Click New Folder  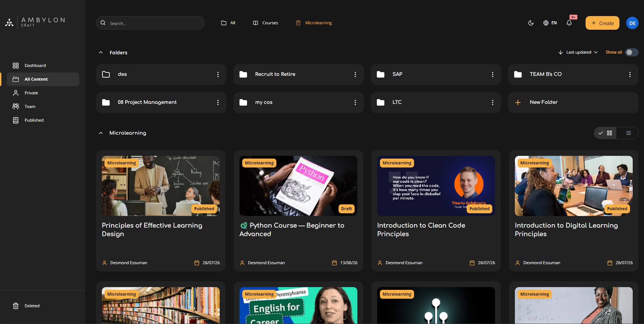[573, 103]
